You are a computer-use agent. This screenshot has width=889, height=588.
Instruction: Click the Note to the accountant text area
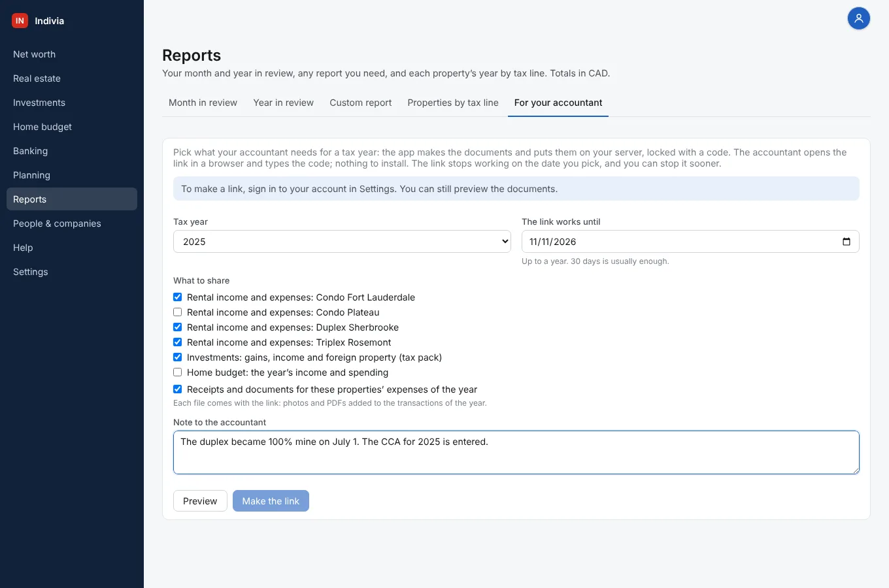[516, 452]
